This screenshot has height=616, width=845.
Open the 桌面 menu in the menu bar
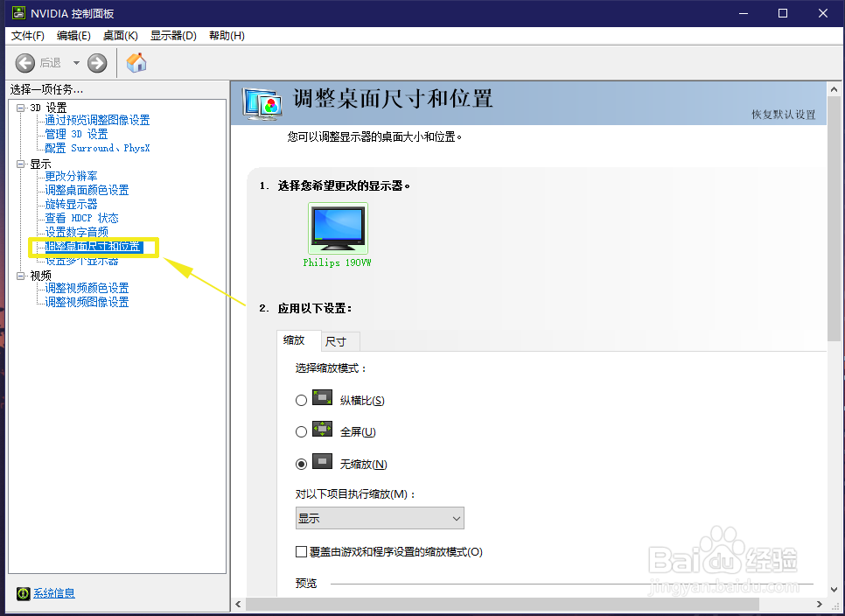click(120, 35)
